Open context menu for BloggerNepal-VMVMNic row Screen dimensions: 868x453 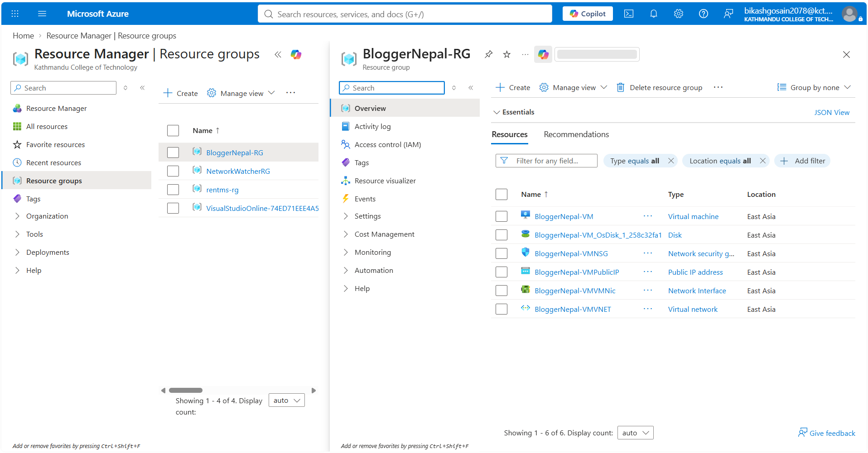pyautogui.click(x=648, y=291)
